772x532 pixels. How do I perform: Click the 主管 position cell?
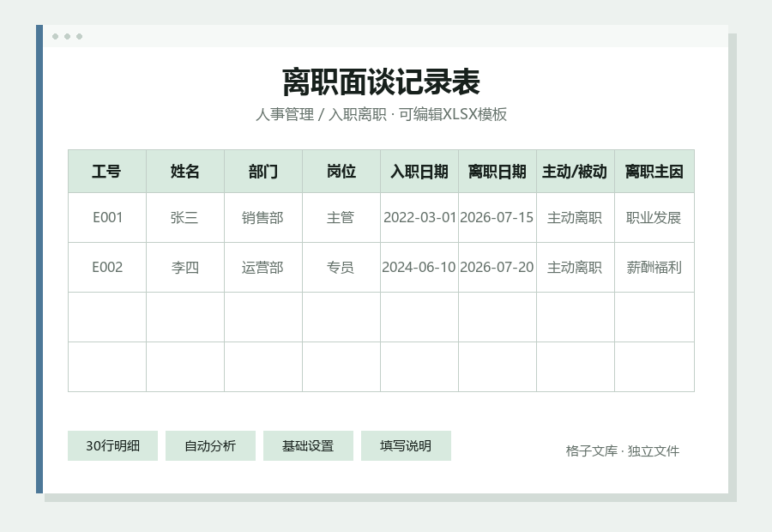tap(341, 218)
